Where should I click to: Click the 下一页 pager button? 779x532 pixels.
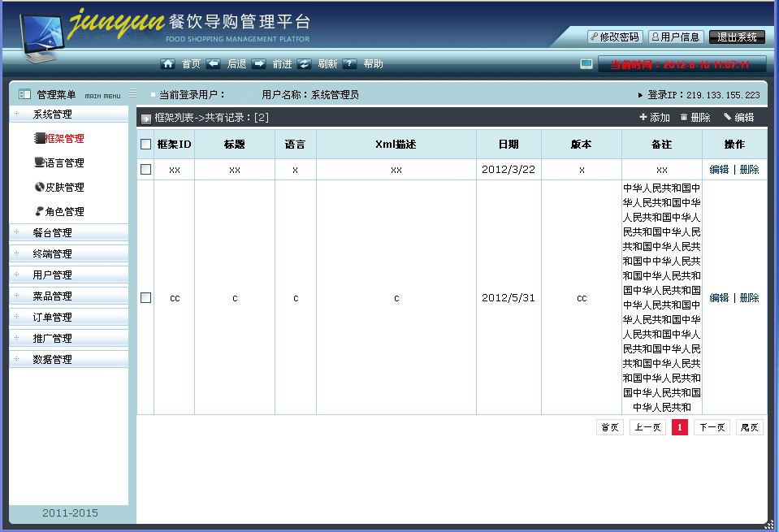coord(712,427)
